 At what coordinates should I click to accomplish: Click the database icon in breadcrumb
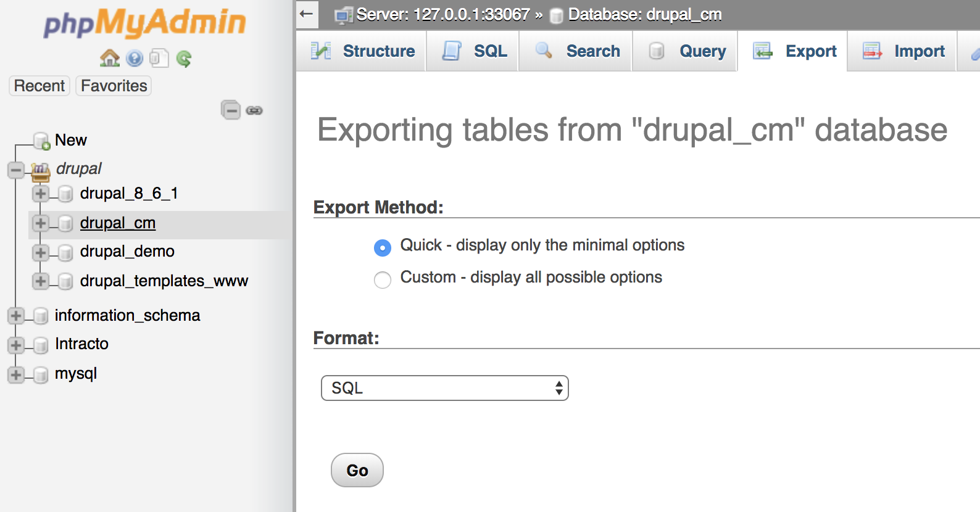556,15
